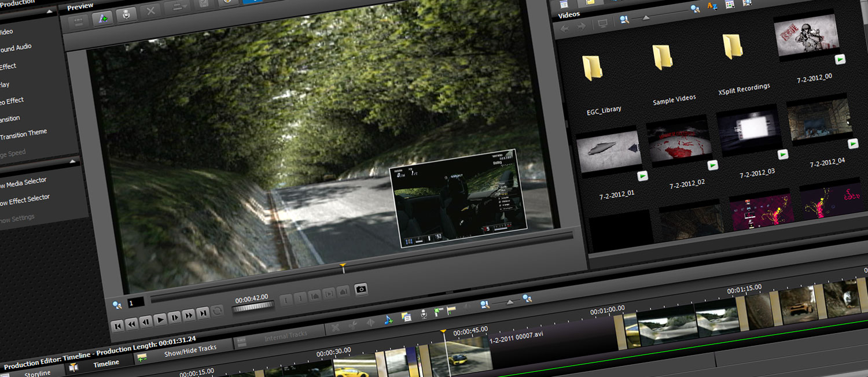This screenshot has width=868, height=377.
Task: Jump to the production end
Action: click(x=203, y=313)
